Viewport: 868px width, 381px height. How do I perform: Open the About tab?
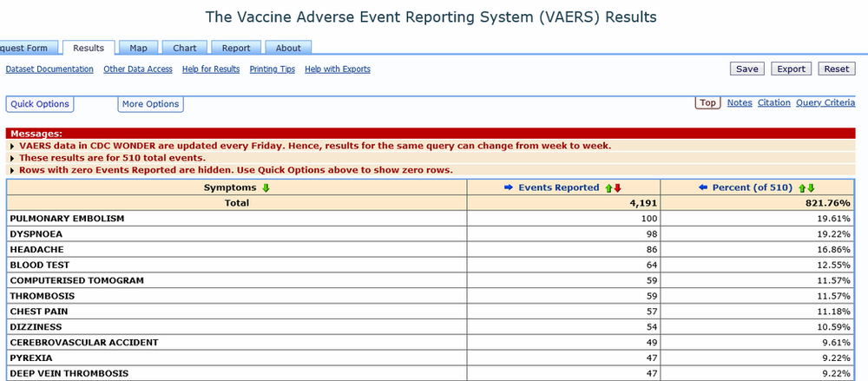(288, 49)
